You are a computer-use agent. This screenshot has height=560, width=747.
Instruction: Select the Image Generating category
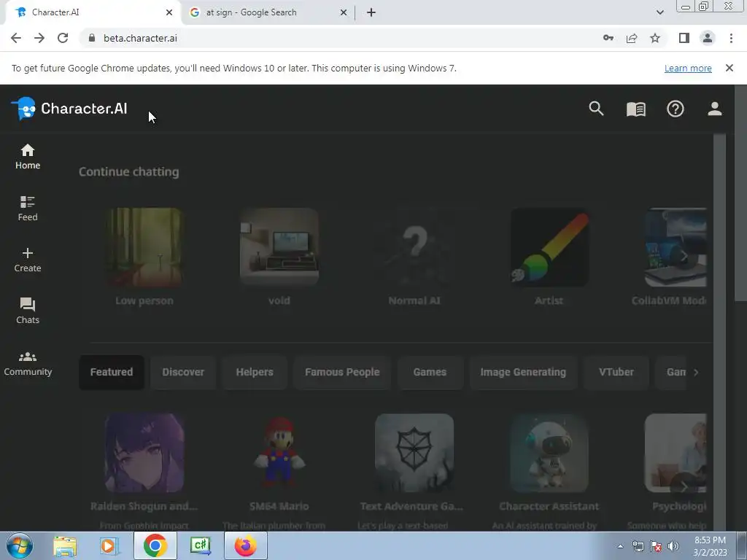pos(523,373)
